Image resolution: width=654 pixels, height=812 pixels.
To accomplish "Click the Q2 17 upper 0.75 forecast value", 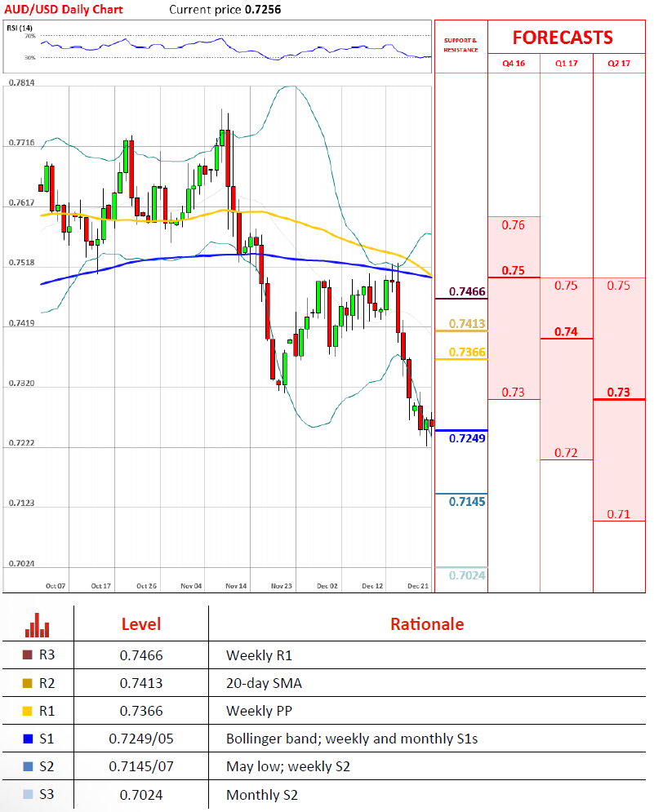I will point(619,286).
